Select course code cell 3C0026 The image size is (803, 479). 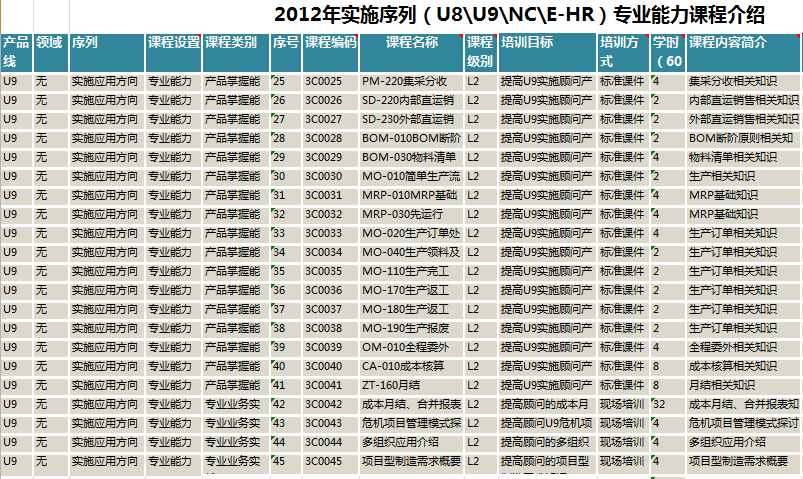coord(330,100)
